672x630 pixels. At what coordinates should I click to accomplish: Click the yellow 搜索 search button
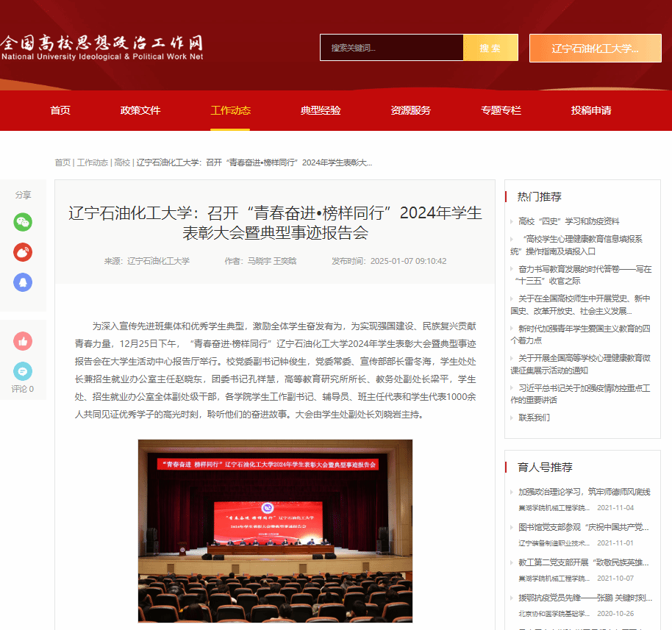pos(490,48)
